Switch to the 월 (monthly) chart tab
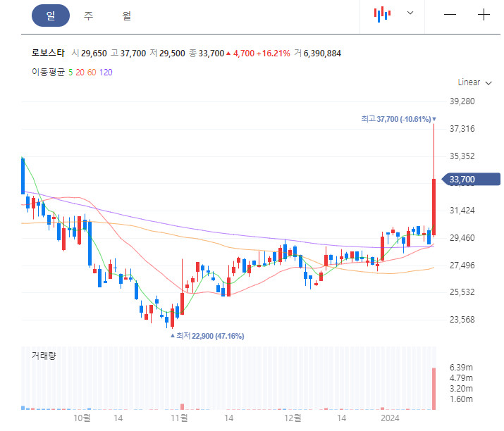 click(x=127, y=15)
